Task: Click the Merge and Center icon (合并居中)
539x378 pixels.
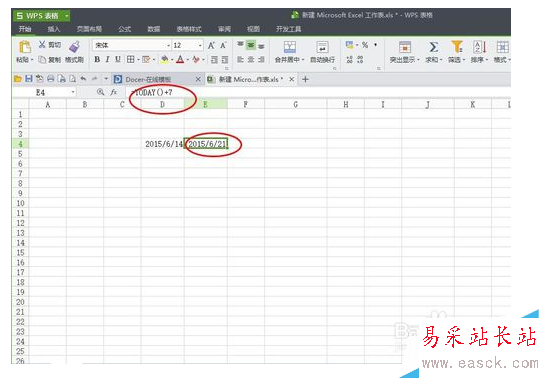Action: point(290,47)
